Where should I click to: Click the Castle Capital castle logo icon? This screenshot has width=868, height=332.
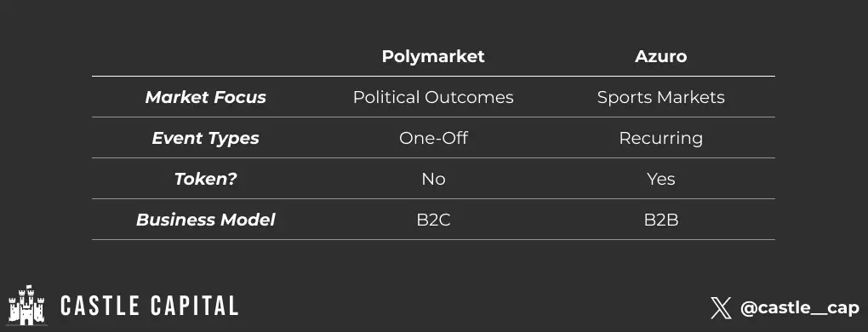(x=26, y=305)
